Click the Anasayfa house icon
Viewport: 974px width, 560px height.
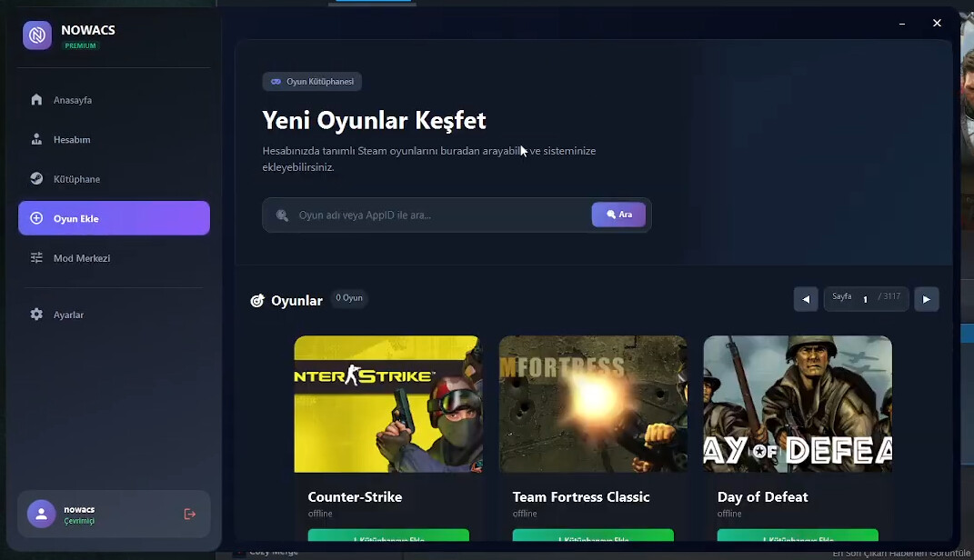(x=36, y=99)
